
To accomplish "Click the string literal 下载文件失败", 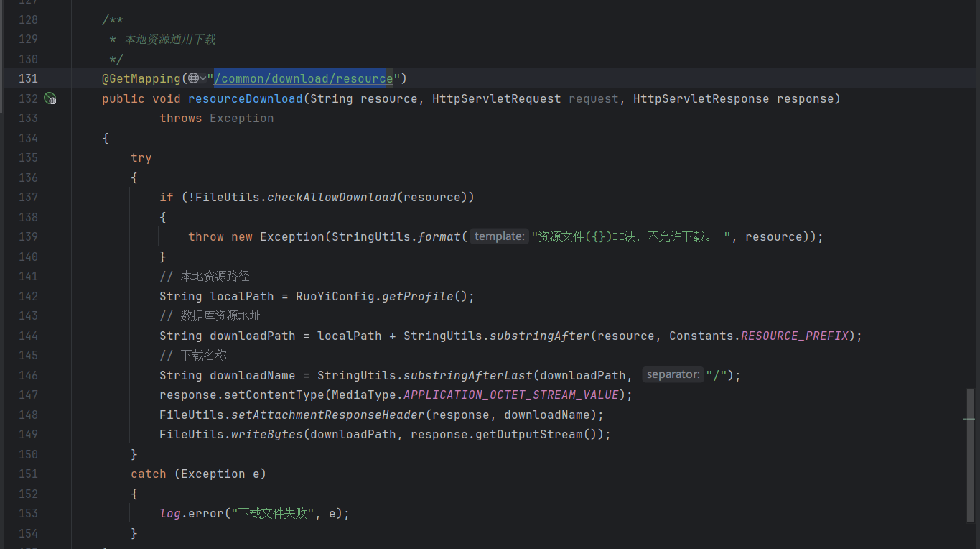I will point(273,513).
